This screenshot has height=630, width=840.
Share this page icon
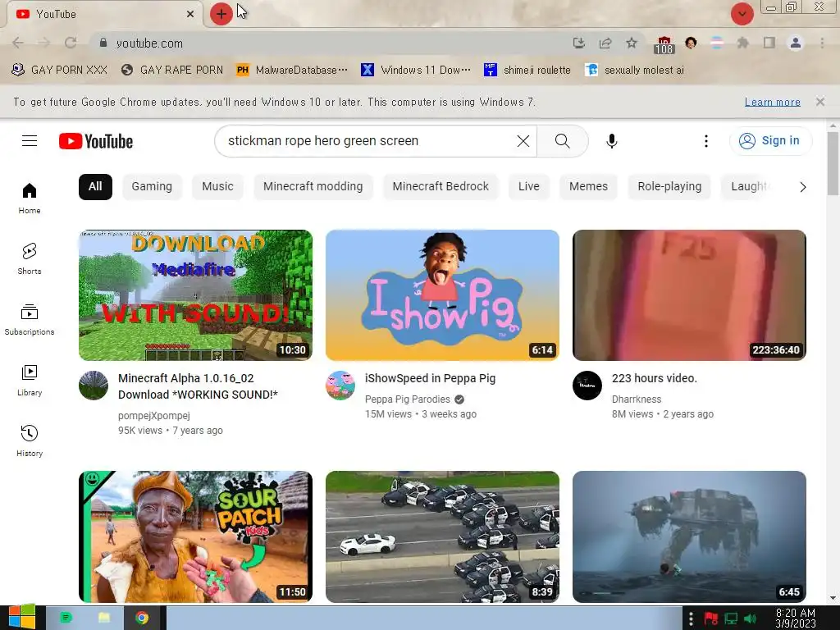(x=605, y=43)
